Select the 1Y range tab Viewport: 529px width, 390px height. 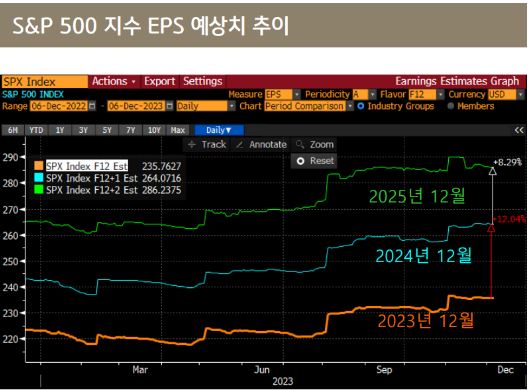60,130
